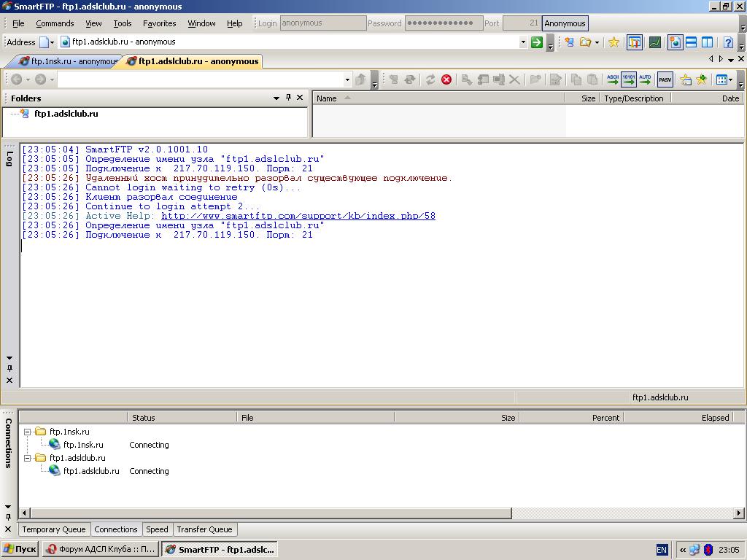Image resolution: width=747 pixels, height=560 pixels.
Task: Toggle PASV passive mode button
Action: (665, 79)
